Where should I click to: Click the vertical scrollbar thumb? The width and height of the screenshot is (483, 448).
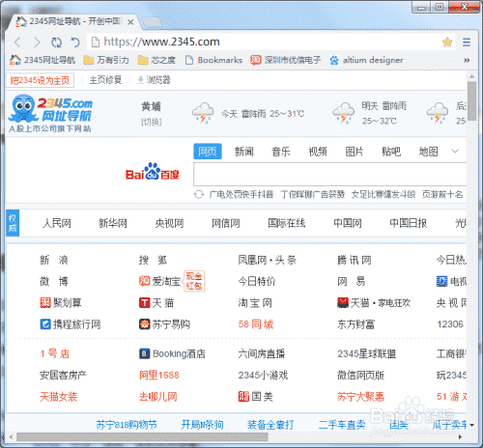coord(472,101)
